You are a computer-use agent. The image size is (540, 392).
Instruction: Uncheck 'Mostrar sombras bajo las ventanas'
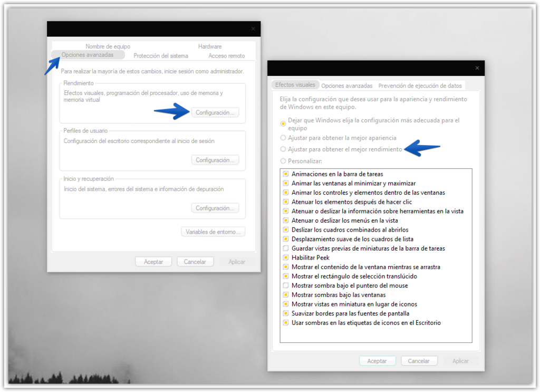(x=286, y=295)
